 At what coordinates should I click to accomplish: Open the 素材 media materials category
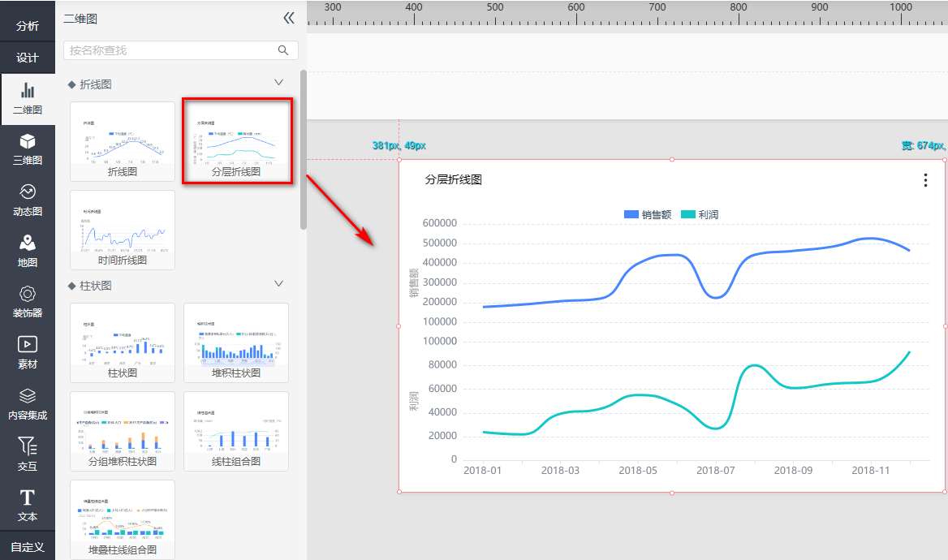pos(28,352)
